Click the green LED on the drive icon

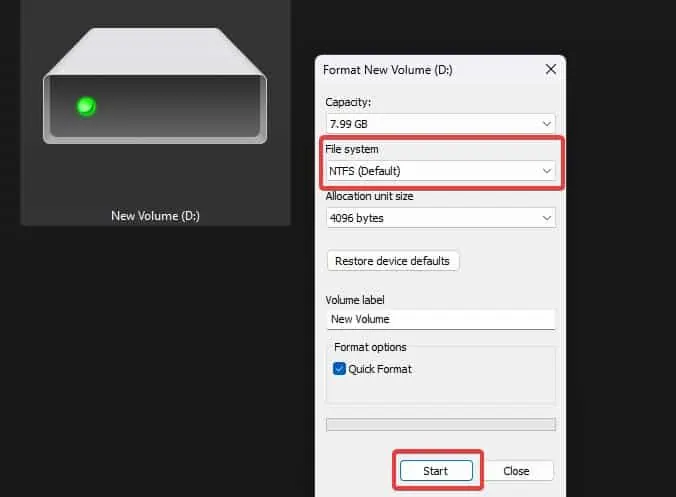click(86, 106)
